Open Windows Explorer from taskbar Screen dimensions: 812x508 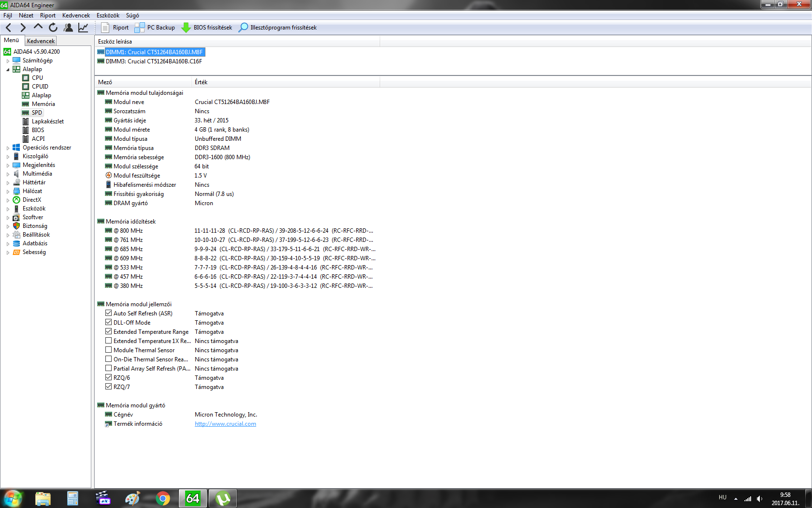[x=43, y=498]
